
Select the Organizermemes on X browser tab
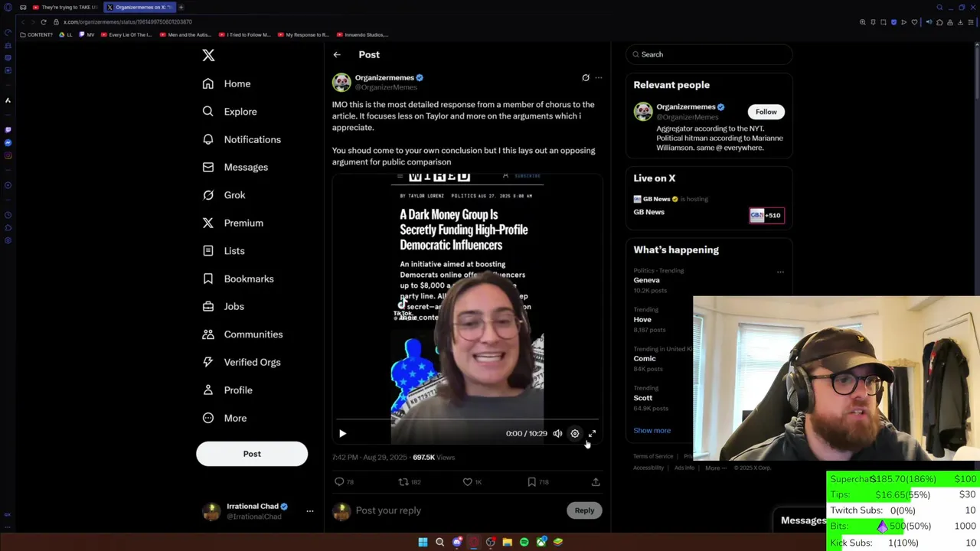[x=139, y=7]
